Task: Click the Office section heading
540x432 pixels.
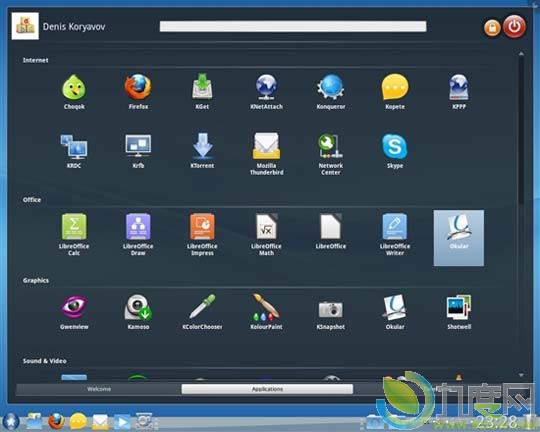Action: (x=32, y=200)
